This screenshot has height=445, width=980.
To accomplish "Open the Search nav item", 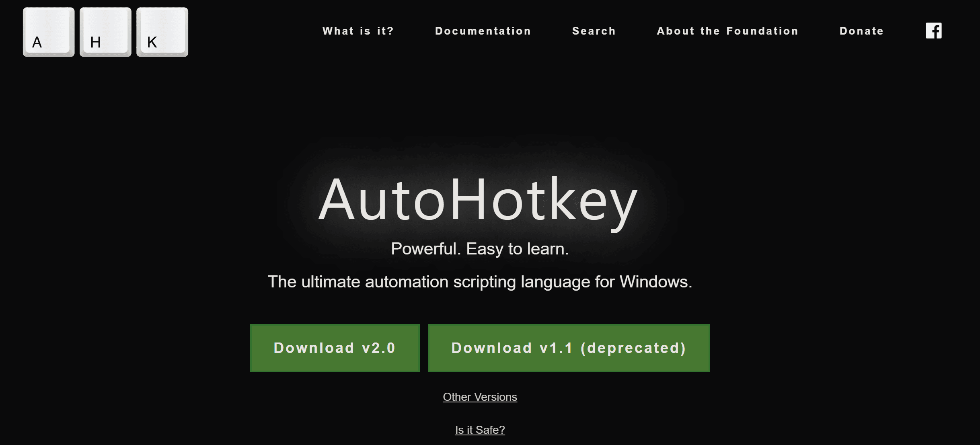I will pos(594,31).
